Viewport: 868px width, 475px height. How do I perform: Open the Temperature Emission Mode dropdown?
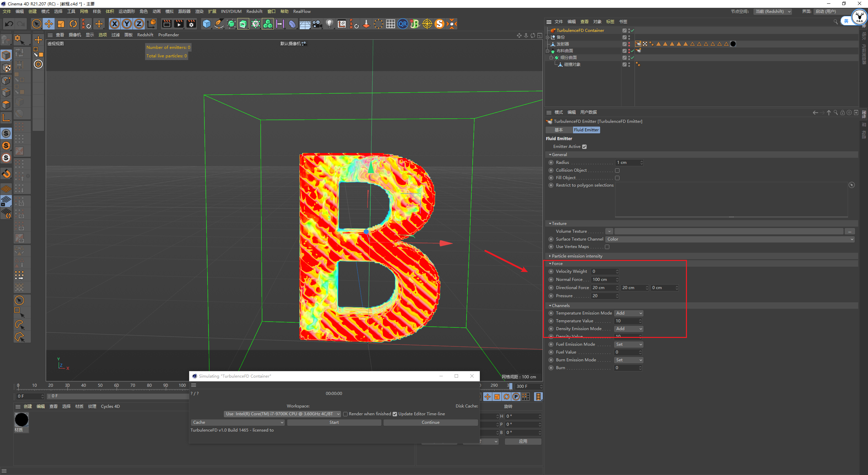(629, 313)
